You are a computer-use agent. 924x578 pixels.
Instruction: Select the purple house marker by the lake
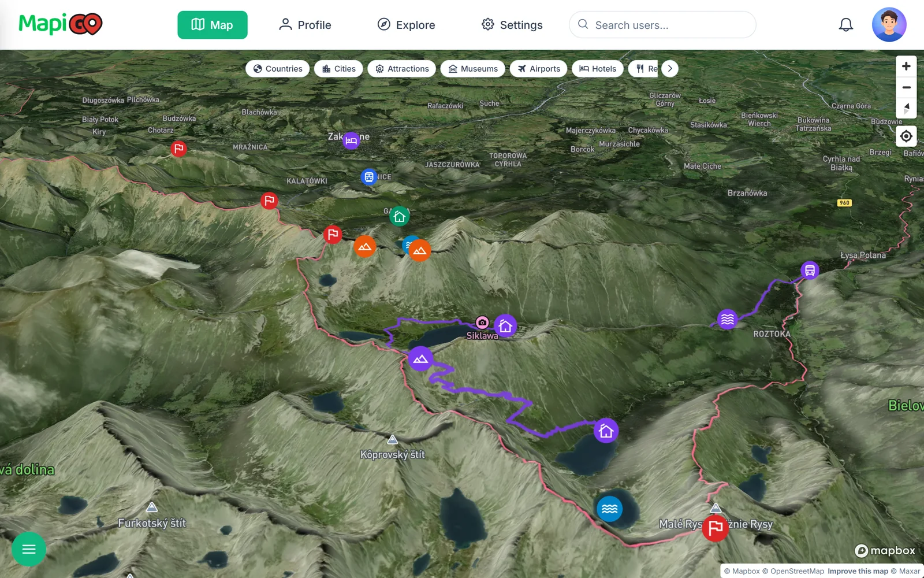[x=606, y=431]
